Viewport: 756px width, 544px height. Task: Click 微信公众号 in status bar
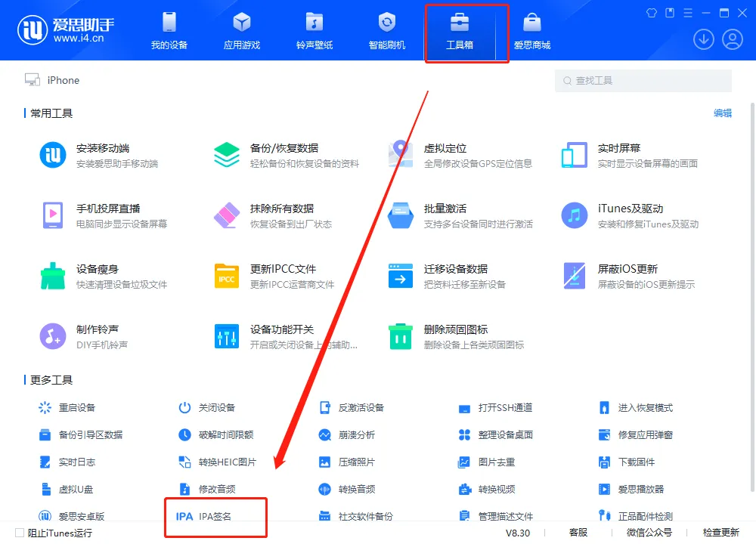pos(649,533)
